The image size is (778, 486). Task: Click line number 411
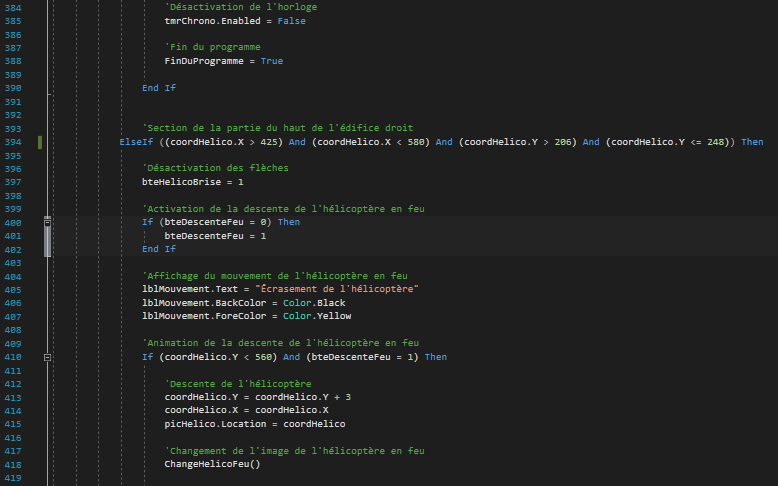13,371
